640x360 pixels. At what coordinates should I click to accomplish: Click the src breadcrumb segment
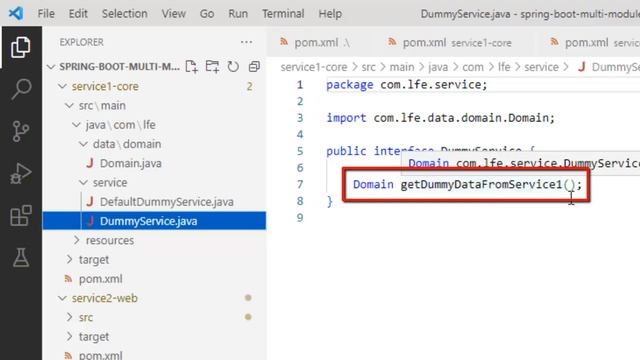click(368, 67)
